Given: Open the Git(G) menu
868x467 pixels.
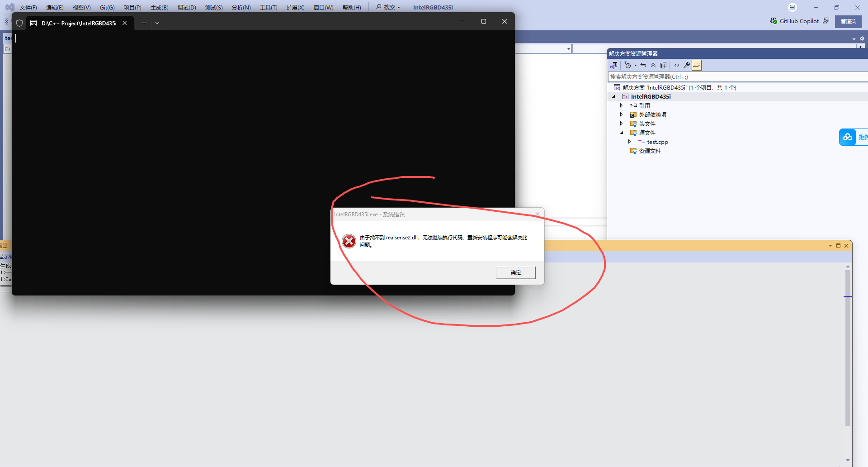Looking at the screenshot, I should tap(107, 7).
